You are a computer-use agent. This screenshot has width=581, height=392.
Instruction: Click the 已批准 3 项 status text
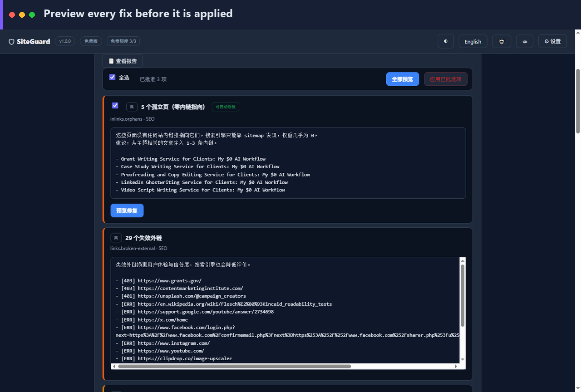click(153, 79)
